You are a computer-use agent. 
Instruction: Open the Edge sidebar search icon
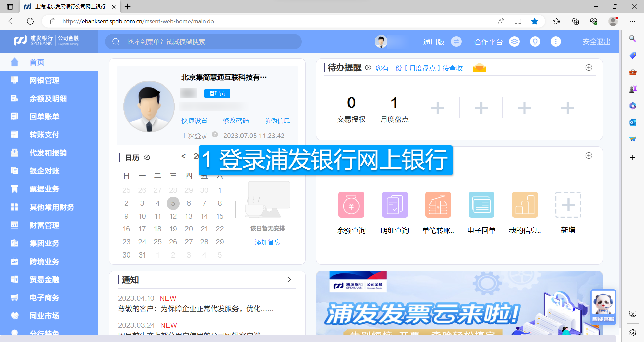coord(633,39)
